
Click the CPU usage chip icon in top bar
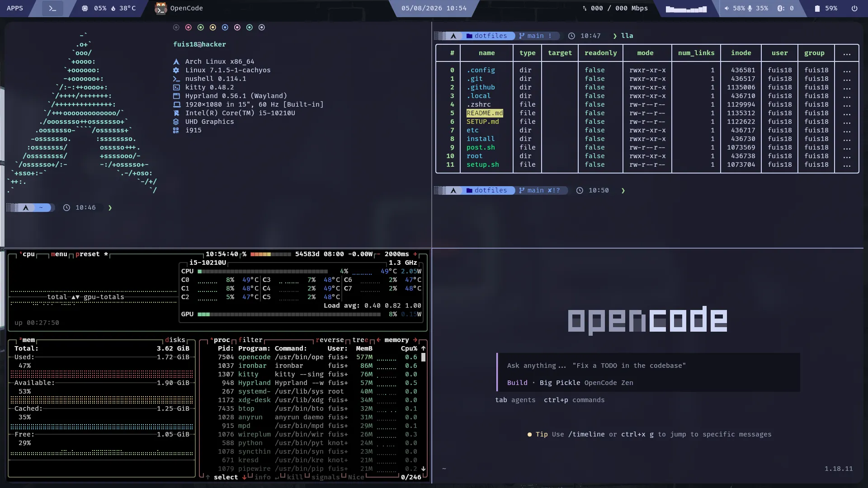pos(85,9)
